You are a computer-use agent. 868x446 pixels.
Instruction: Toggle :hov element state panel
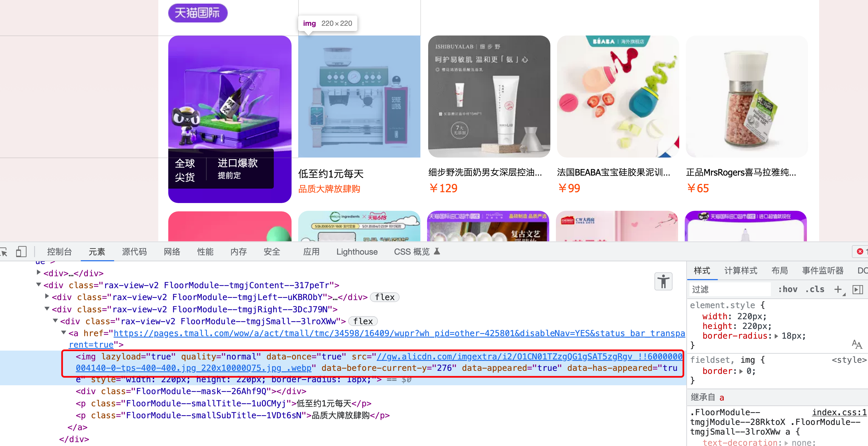pyautogui.click(x=787, y=290)
